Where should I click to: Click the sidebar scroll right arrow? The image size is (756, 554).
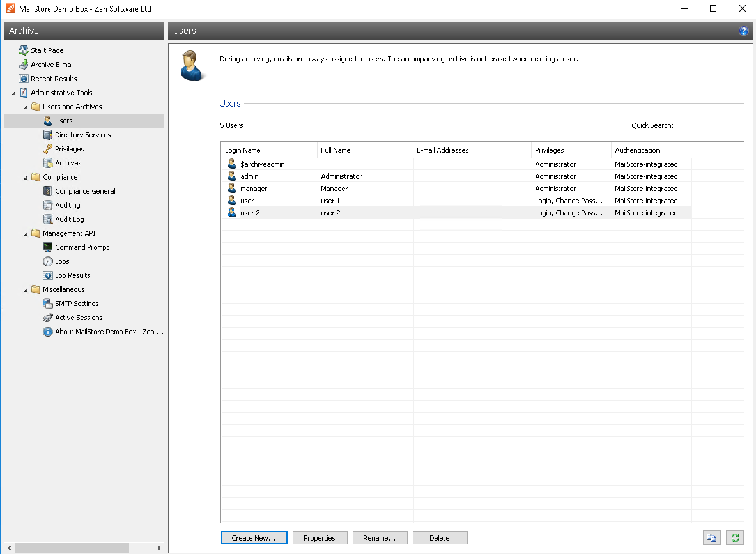coord(158,548)
